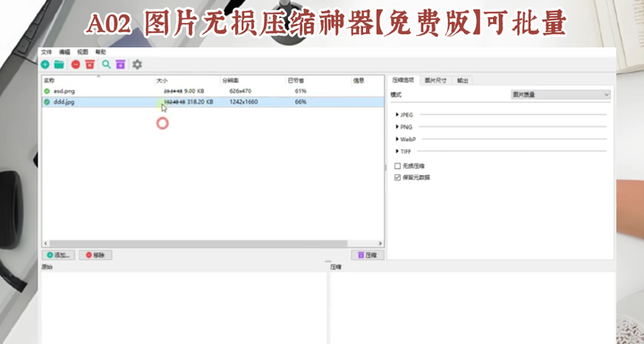Open the 文件 menu
This screenshot has height=344, width=644.
click(47, 52)
